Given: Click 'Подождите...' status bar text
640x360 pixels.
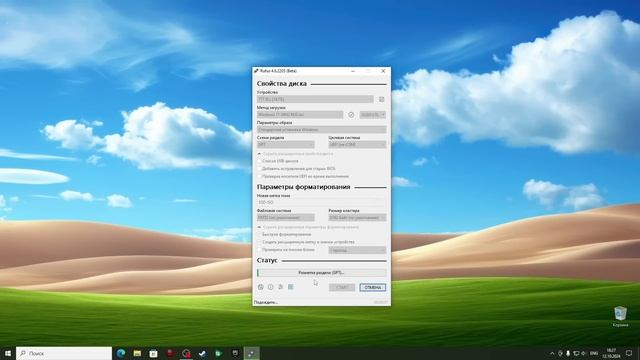Looking at the screenshot, I should point(266,302).
